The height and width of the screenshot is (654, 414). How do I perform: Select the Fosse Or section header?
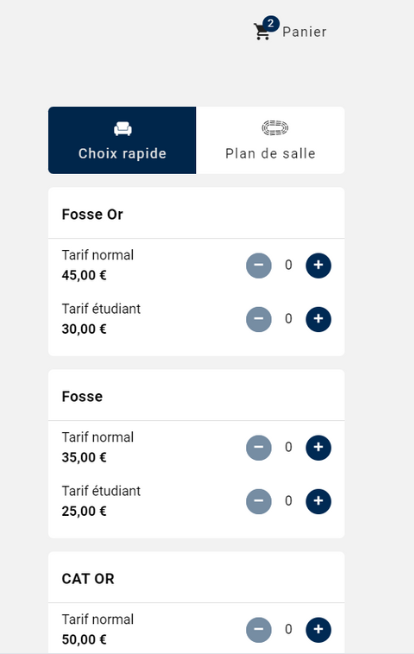point(92,214)
